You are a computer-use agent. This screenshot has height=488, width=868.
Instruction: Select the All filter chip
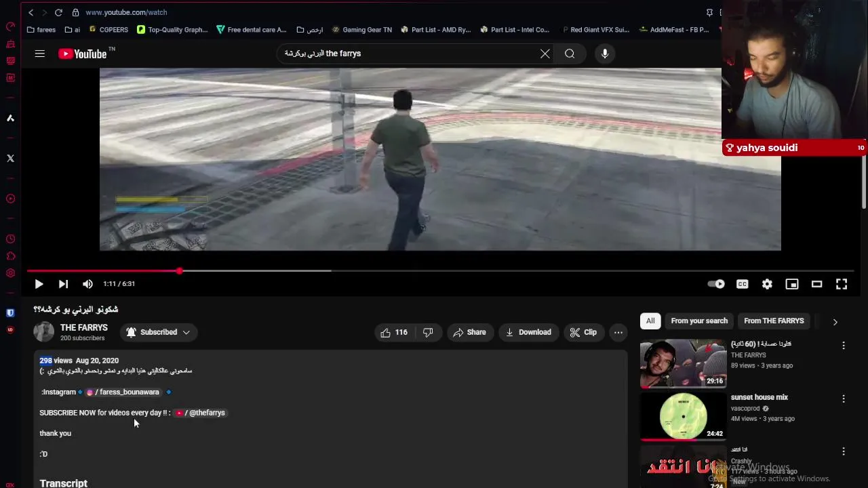[650, 321]
